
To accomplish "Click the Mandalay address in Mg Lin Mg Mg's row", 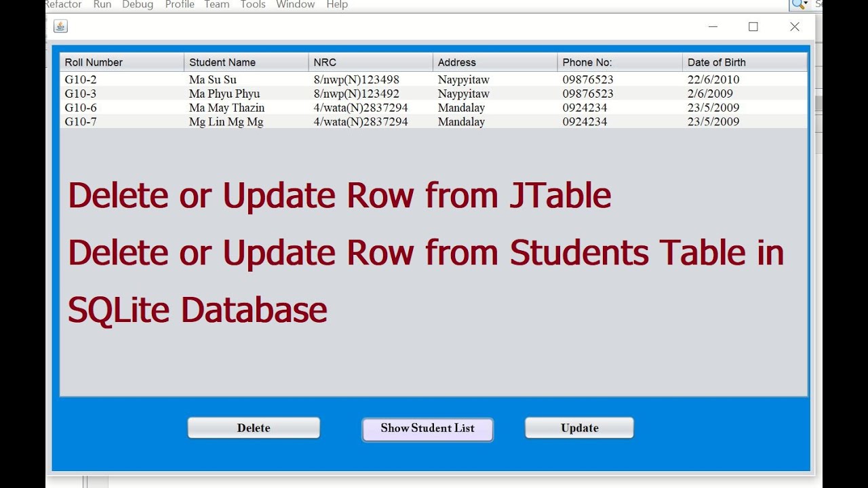I will (x=495, y=122).
